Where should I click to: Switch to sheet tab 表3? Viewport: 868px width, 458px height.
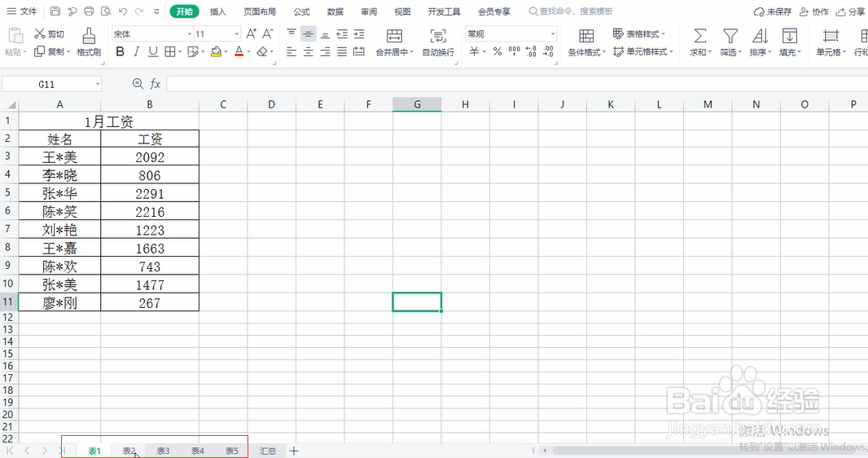point(164,451)
